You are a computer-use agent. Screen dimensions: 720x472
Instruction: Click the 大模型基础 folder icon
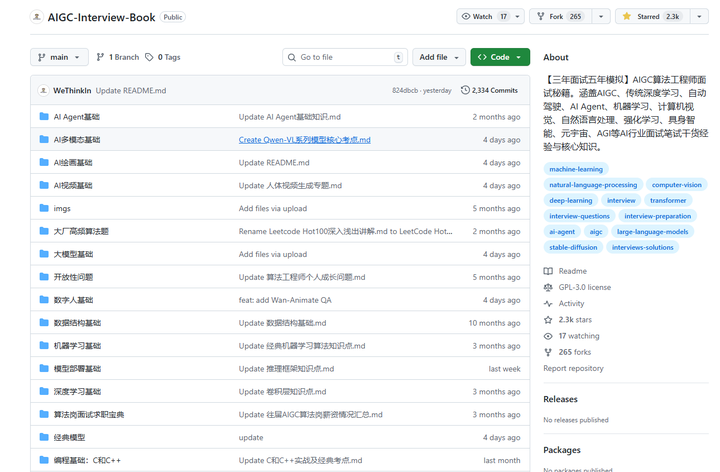(44, 254)
